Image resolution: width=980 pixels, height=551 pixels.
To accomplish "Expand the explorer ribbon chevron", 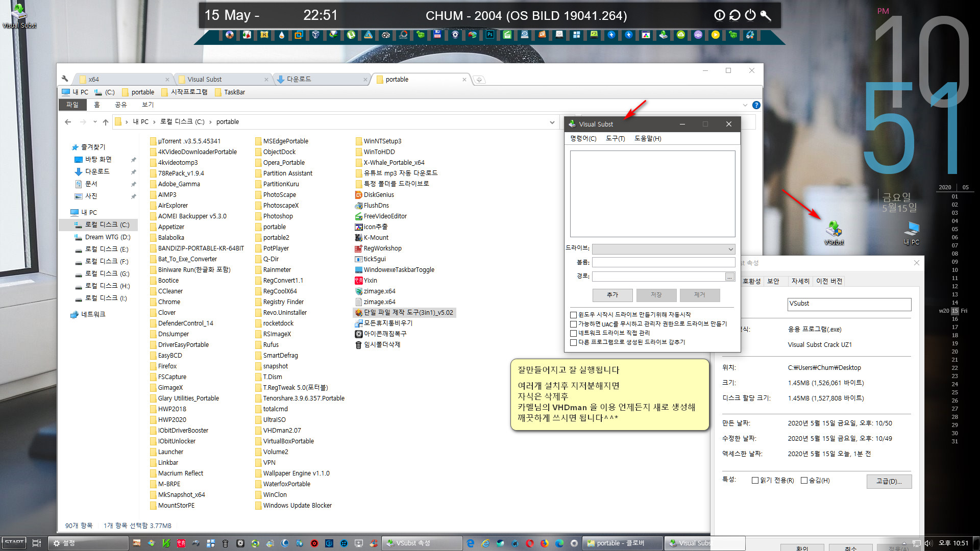I will [x=745, y=105].
